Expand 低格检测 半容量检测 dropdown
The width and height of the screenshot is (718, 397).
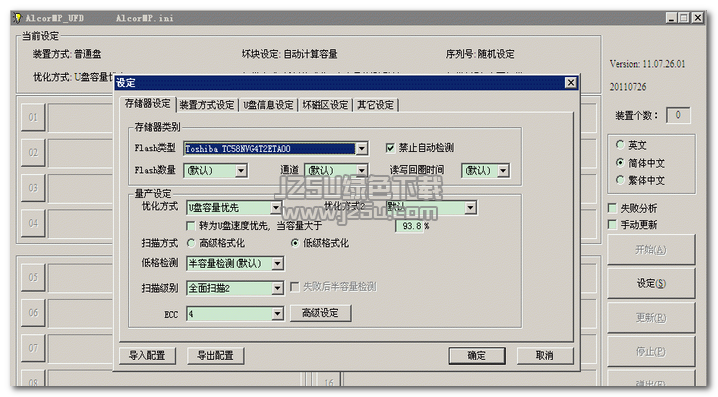pyautogui.click(x=277, y=263)
